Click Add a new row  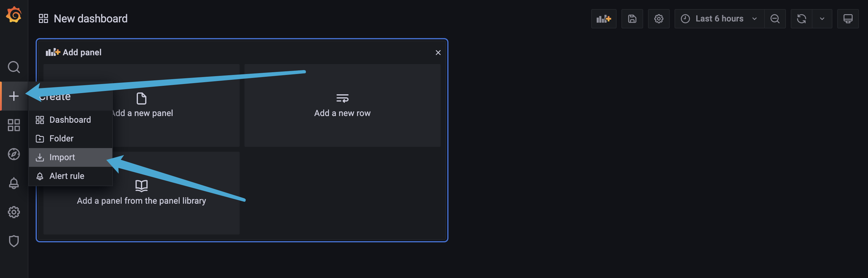[342, 105]
